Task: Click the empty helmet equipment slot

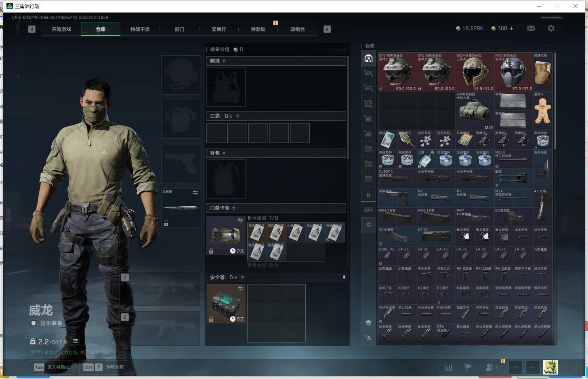Action: tap(181, 75)
